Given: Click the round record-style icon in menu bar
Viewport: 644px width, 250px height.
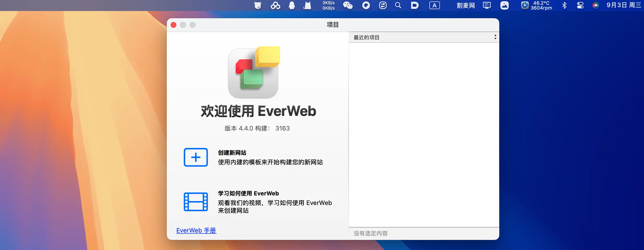Looking at the screenshot, I should click(366, 5).
